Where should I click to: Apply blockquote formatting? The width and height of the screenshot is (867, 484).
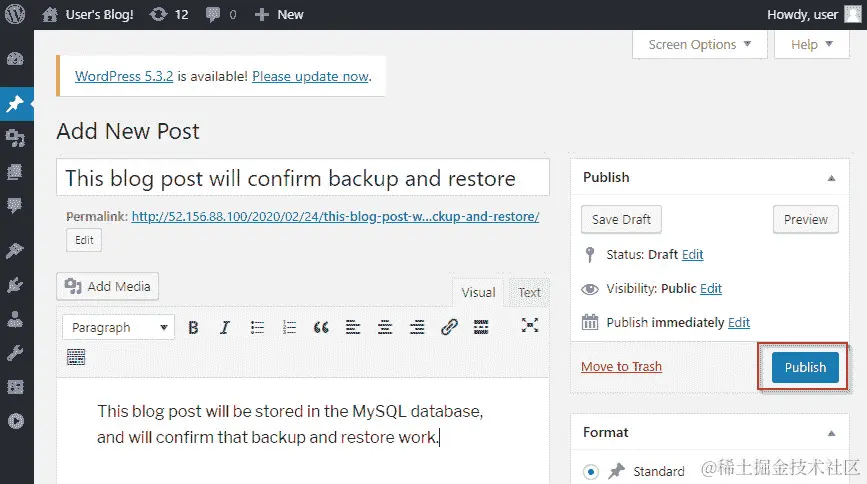pyautogui.click(x=321, y=327)
